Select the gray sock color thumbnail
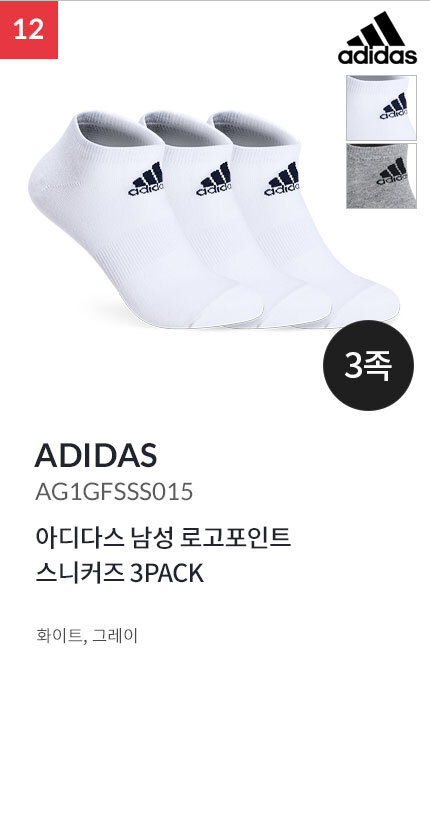Image resolution: width=430 pixels, height=829 pixels. (x=381, y=176)
